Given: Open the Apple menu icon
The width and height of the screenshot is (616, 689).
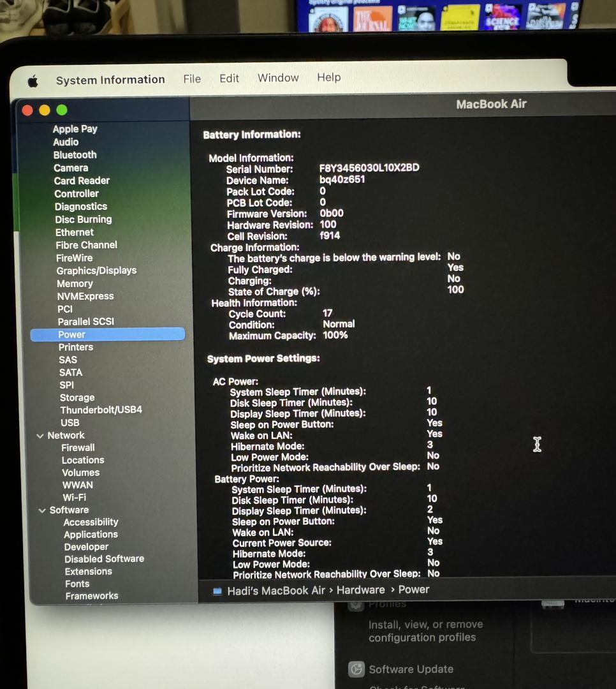Looking at the screenshot, I should pyautogui.click(x=33, y=81).
